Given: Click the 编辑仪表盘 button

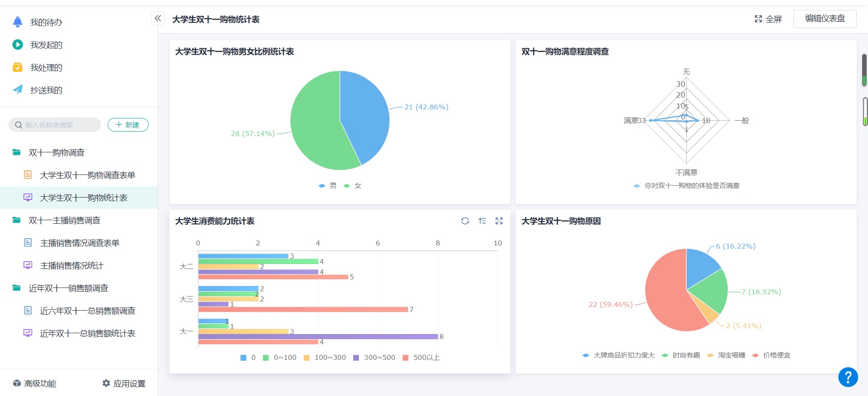Looking at the screenshot, I should [x=825, y=19].
